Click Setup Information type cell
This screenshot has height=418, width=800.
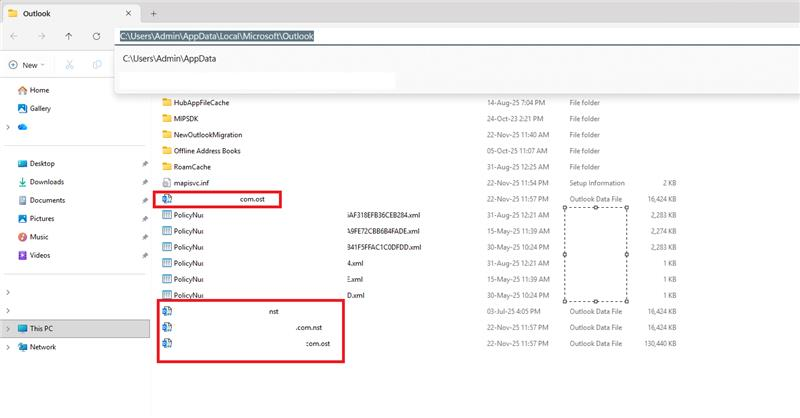point(597,183)
